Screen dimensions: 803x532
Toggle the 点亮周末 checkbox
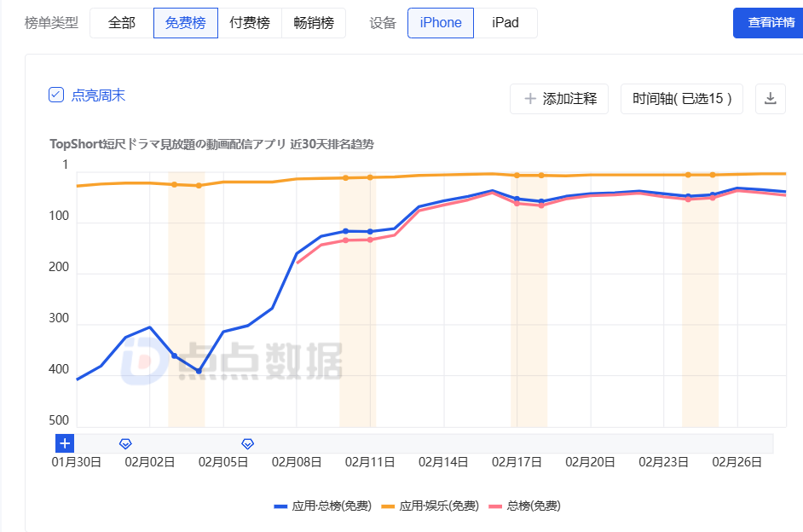[x=58, y=93]
